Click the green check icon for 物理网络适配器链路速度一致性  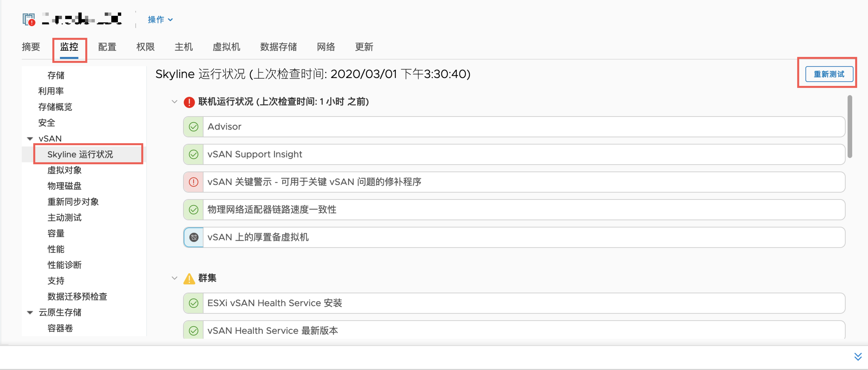click(193, 210)
